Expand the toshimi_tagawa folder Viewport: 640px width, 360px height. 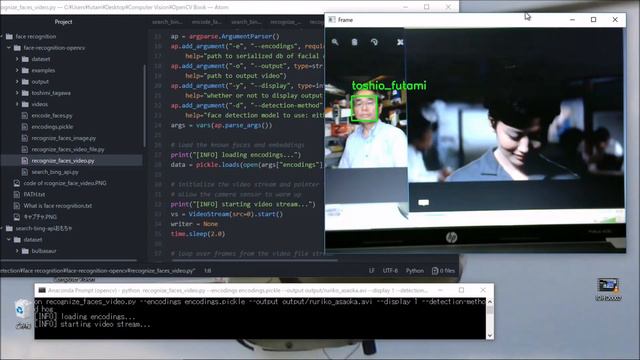click(17, 93)
